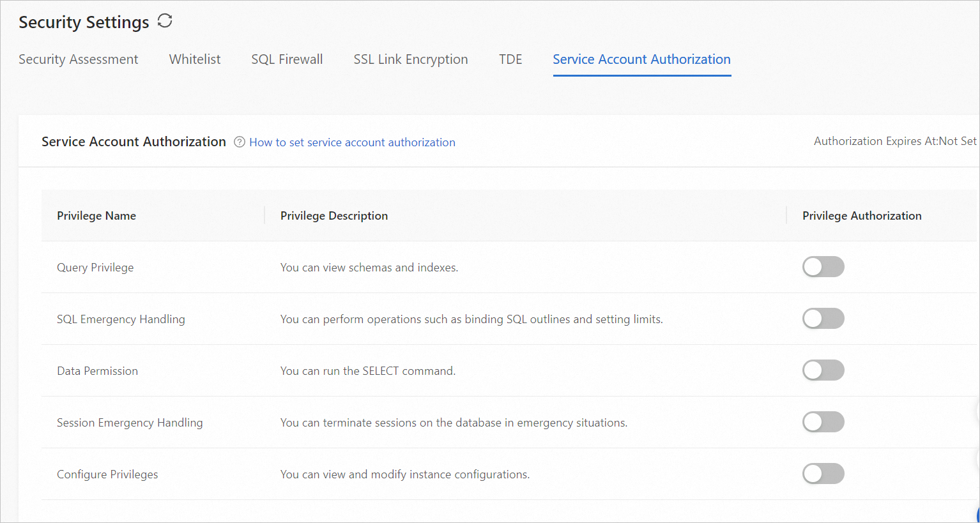This screenshot has height=523, width=980.
Task: Select Service Account Authorization tab
Action: pyautogui.click(x=641, y=59)
